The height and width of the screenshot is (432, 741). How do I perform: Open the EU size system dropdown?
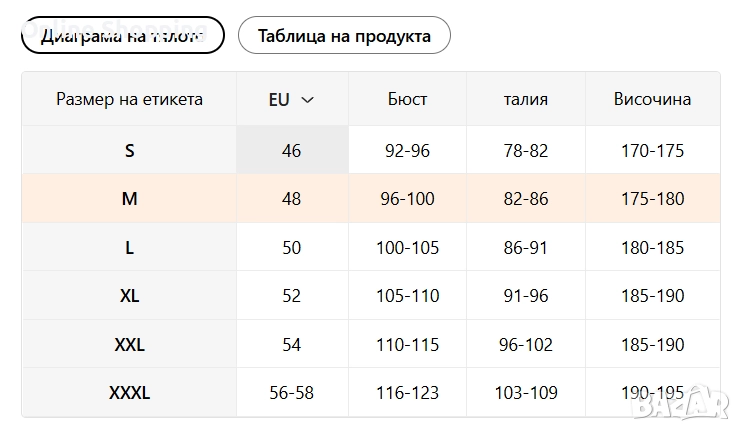coord(292,99)
